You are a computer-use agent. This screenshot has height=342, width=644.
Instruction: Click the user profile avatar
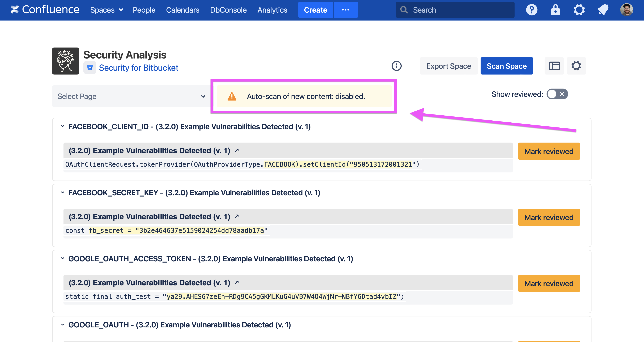pos(627,10)
